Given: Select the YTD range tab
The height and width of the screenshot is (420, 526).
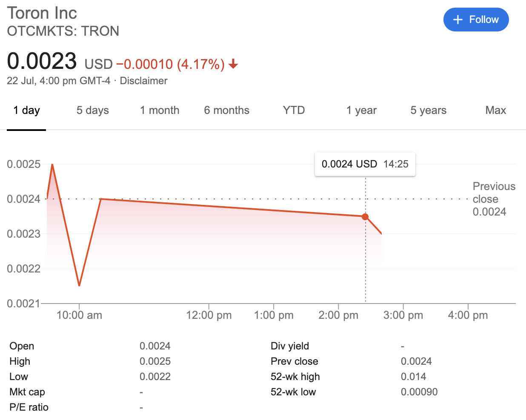Looking at the screenshot, I should coord(294,111).
